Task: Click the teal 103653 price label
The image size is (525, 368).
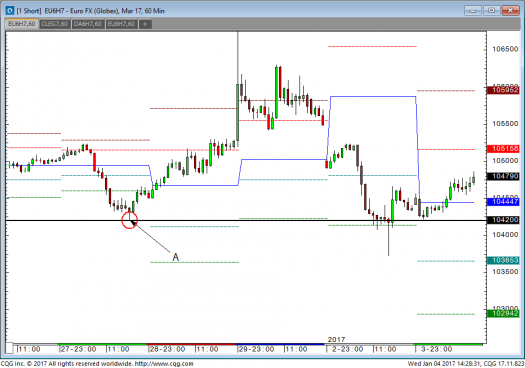Action: pos(505,260)
